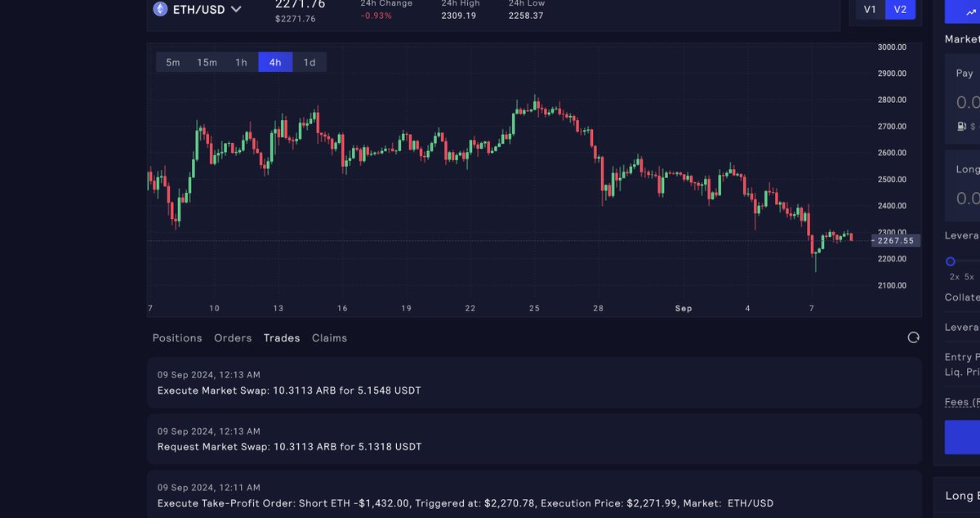The width and height of the screenshot is (980, 518).
Task: Click the 3000.00 price axis label
Action: coord(892,47)
